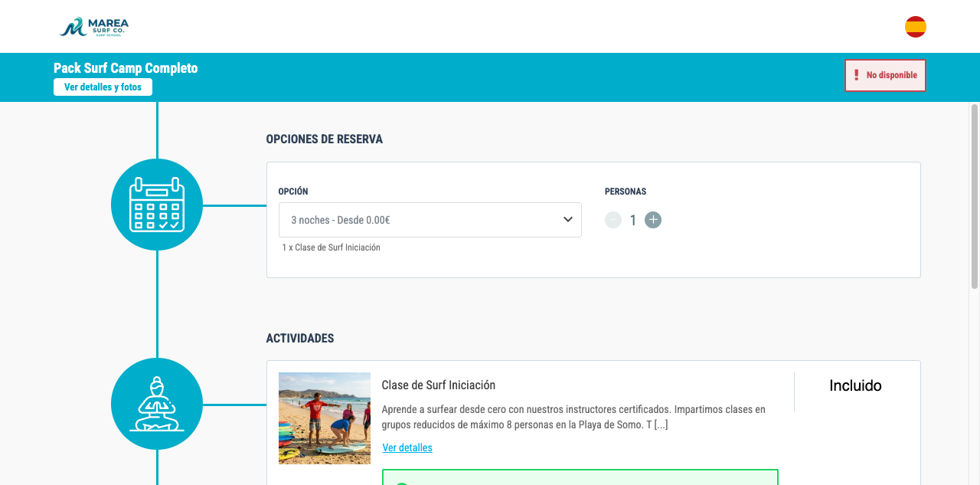Click the Opciones de Reserva heading

click(325, 139)
